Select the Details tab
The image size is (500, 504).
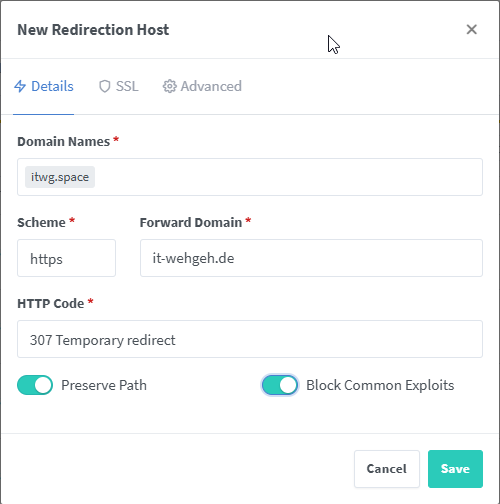point(44,86)
